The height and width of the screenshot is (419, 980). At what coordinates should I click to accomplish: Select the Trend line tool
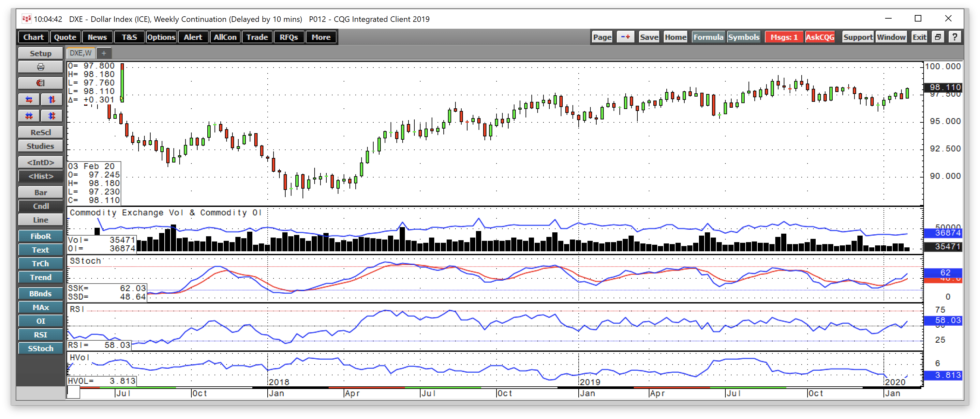coord(40,277)
